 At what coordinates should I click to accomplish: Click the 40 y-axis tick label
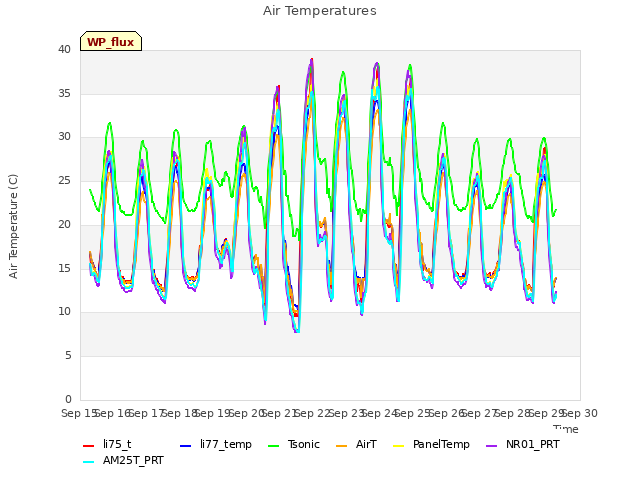tap(64, 49)
